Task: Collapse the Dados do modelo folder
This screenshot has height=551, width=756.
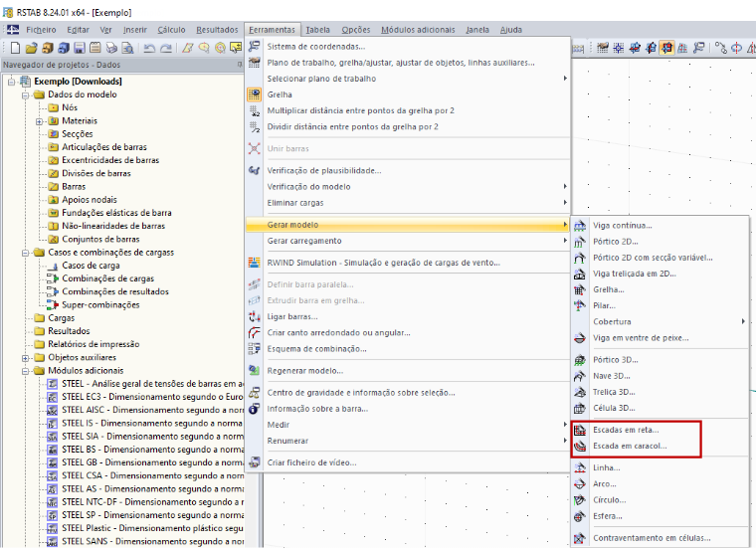Action: 26,94
